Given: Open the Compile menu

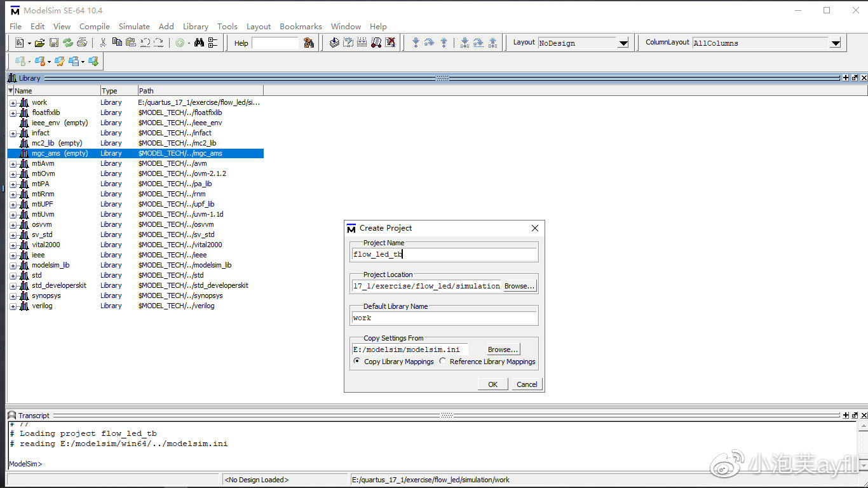Looking at the screenshot, I should click(x=95, y=26).
